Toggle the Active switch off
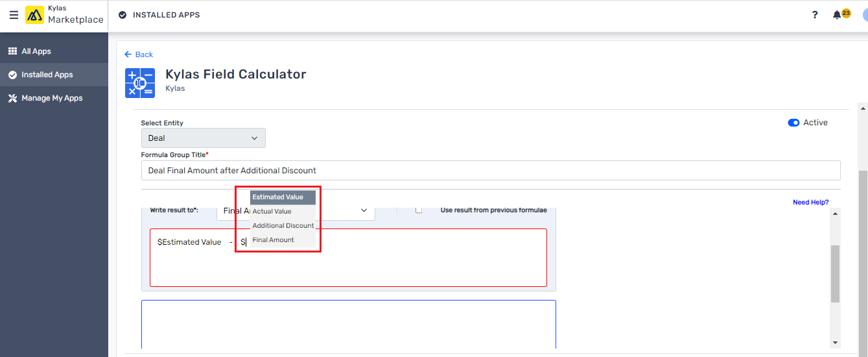The image size is (868, 357). (x=793, y=123)
